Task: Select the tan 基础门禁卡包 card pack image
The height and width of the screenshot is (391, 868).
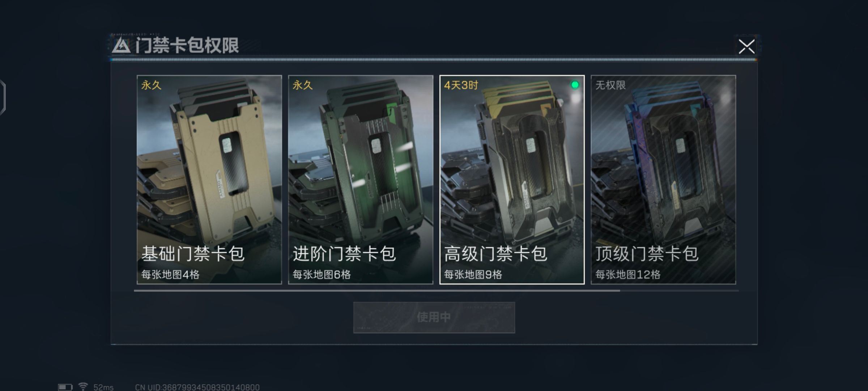Action: click(x=209, y=180)
